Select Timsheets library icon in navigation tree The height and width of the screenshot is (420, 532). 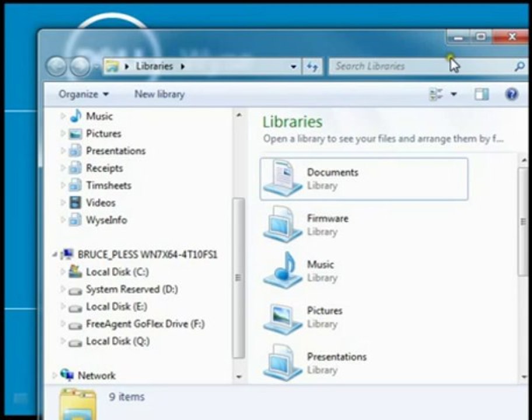point(75,185)
